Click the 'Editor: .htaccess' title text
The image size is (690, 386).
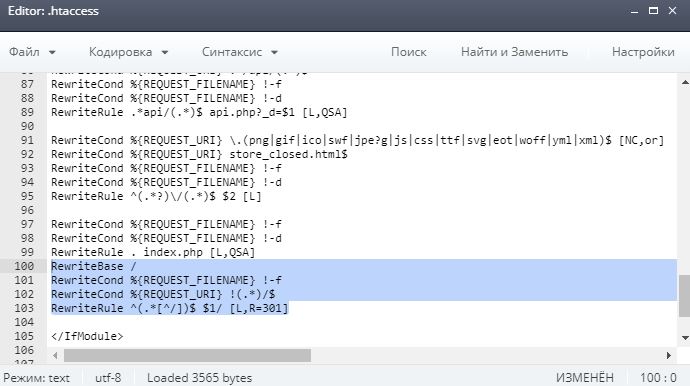tap(53, 11)
